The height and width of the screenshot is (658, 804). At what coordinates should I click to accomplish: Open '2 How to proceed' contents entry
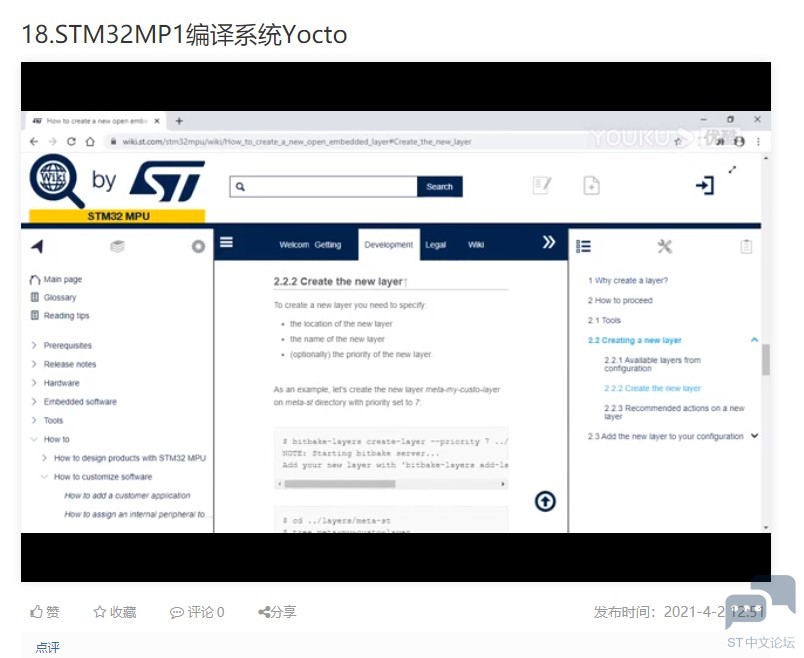(620, 301)
